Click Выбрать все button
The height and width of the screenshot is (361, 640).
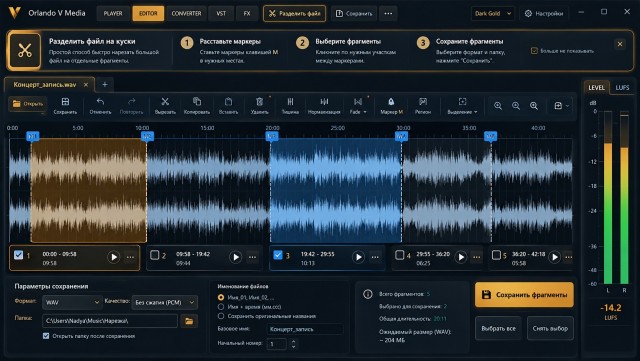(x=498, y=328)
